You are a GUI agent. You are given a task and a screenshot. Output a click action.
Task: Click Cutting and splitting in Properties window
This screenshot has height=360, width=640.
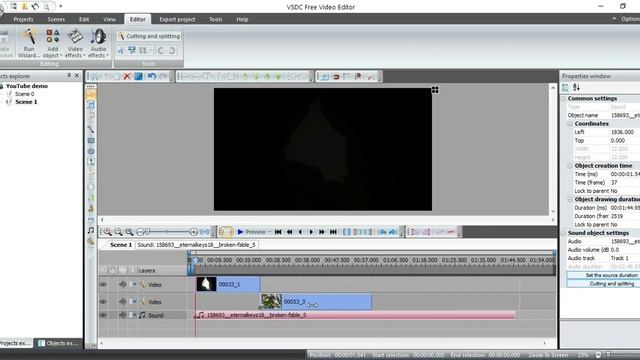tap(603, 283)
